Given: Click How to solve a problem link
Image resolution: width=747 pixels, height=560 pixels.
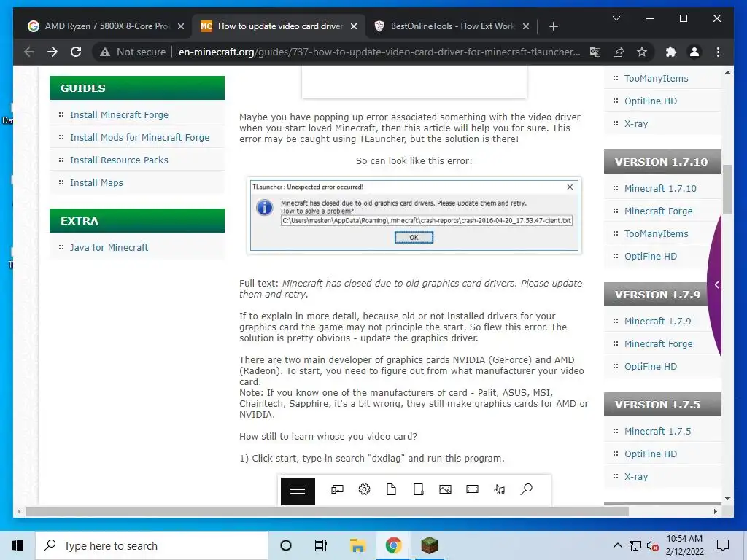Looking at the screenshot, I should coord(317,211).
